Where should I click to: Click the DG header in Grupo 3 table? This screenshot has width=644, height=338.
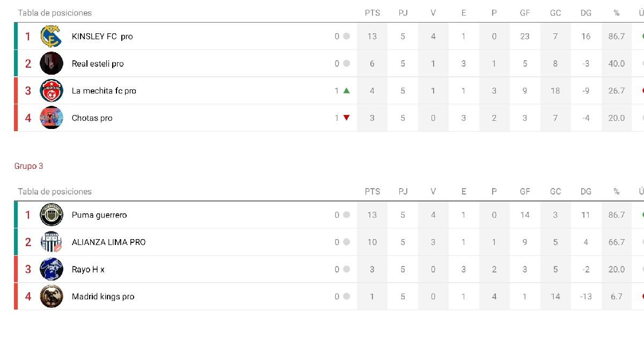click(x=586, y=191)
